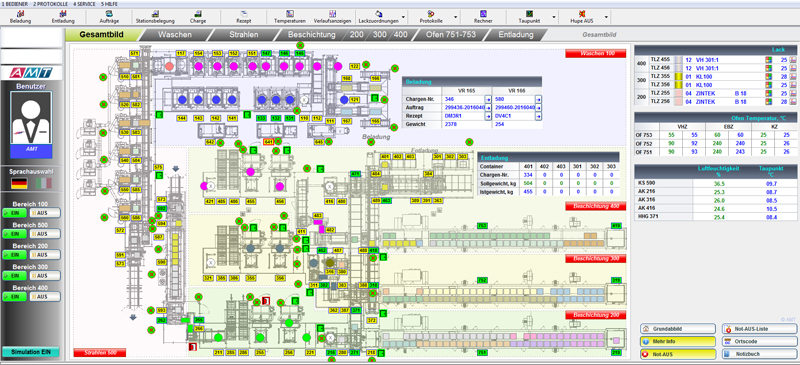The width and height of the screenshot is (800, 365).
Task: Click the Not-AUS-Liste button
Action: pos(759,329)
